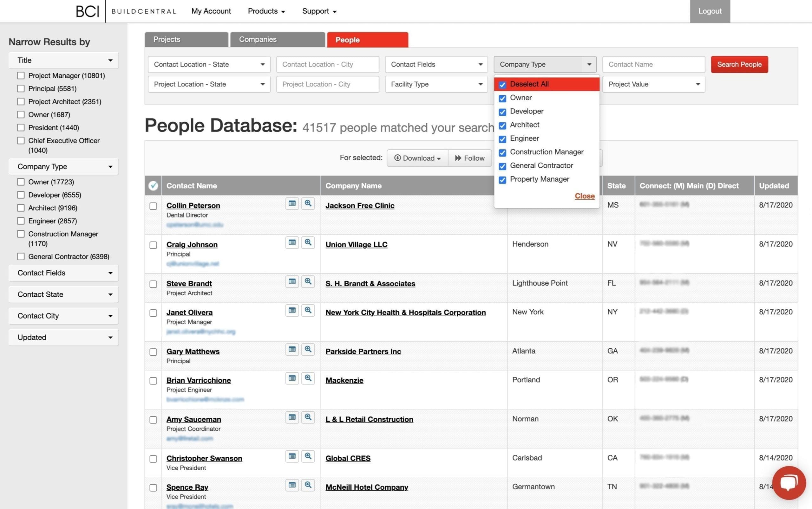
Task: Open the Products menu
Action: tap(266, 11)
